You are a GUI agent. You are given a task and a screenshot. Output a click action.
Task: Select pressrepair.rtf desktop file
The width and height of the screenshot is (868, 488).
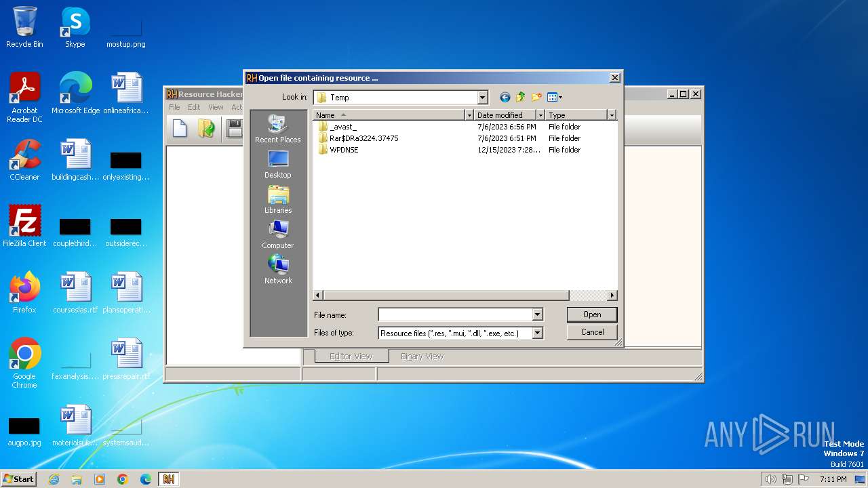(126, 359)
